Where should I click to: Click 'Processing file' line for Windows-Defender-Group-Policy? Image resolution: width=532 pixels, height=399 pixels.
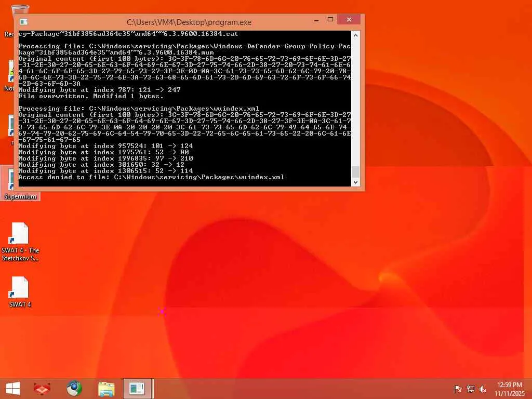click(x=184, y=49)
